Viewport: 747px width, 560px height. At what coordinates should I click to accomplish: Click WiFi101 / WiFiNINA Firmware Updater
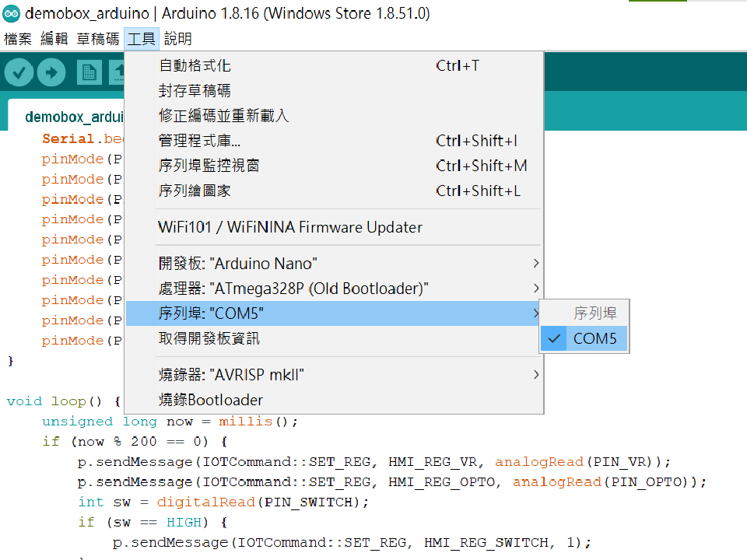click(x=290, y=228)
